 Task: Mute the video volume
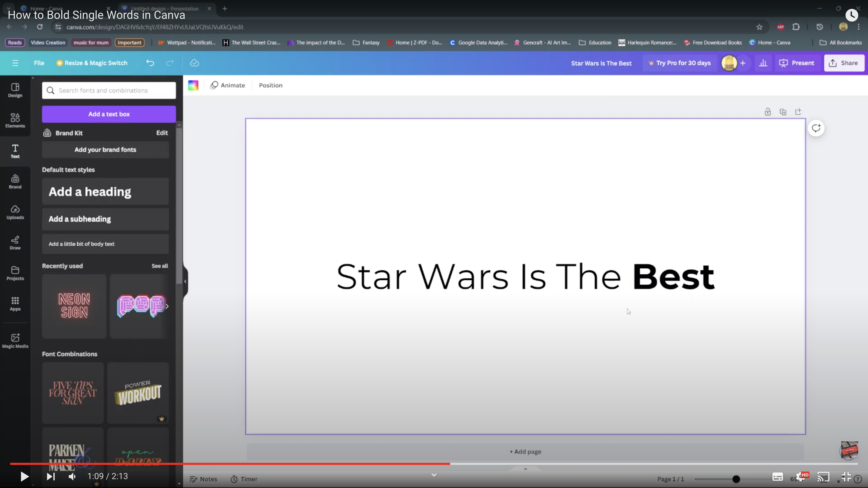tap(72, 476)
